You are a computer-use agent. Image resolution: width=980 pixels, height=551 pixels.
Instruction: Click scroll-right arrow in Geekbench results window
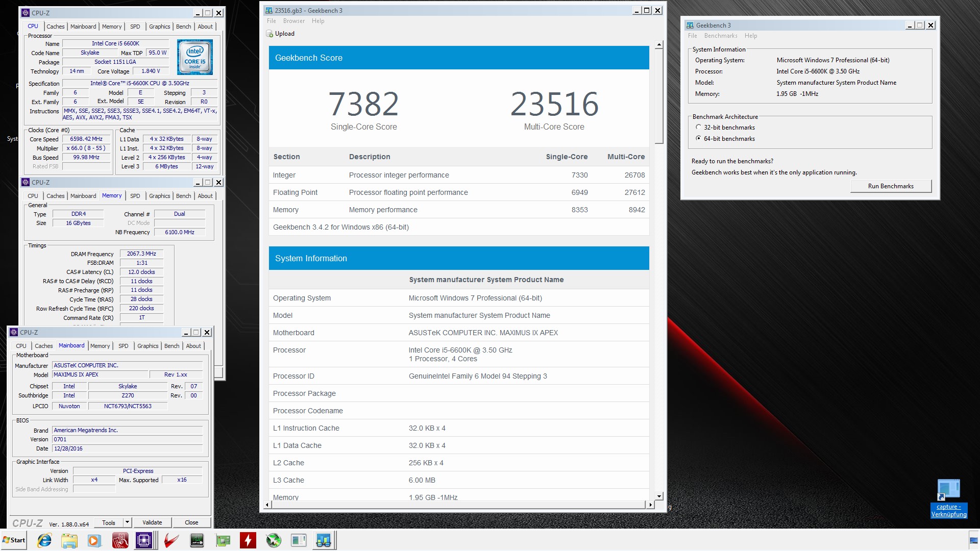[x=650, y=505]
